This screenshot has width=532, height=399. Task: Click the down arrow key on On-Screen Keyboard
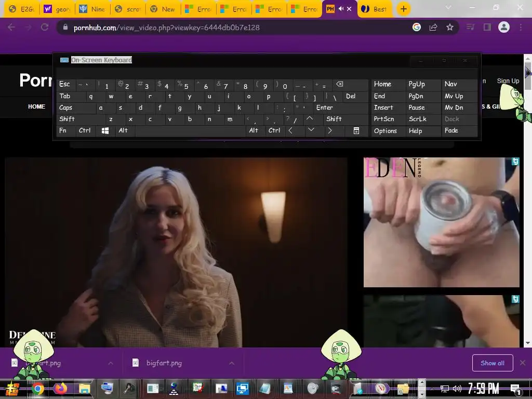pyautogui.click(x=311, y=130)
